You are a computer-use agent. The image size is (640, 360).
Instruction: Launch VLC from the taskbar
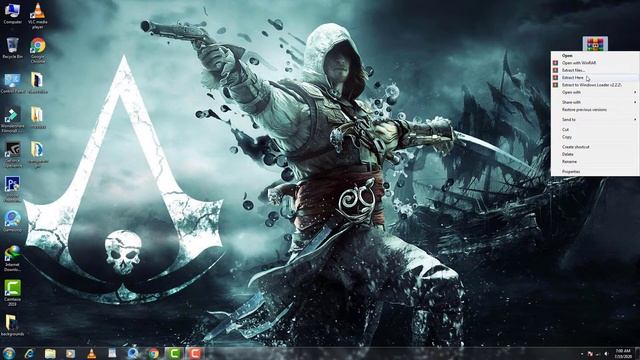tap(91, 353)
